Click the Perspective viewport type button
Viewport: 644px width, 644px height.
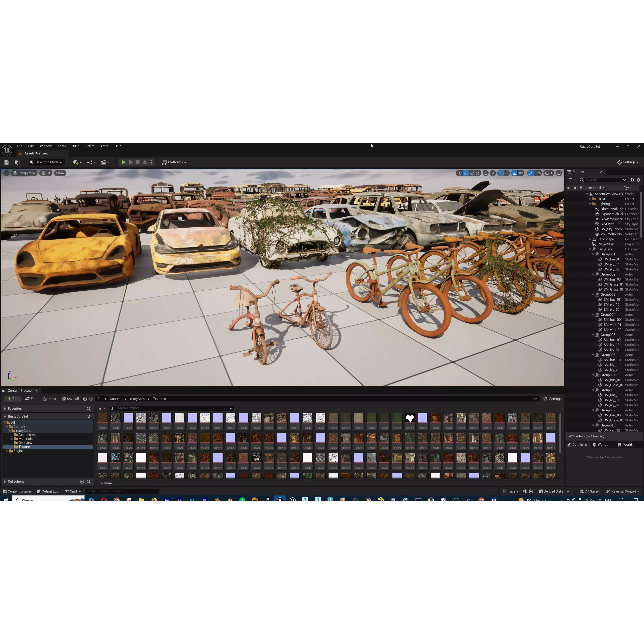[x=24, y=173]
